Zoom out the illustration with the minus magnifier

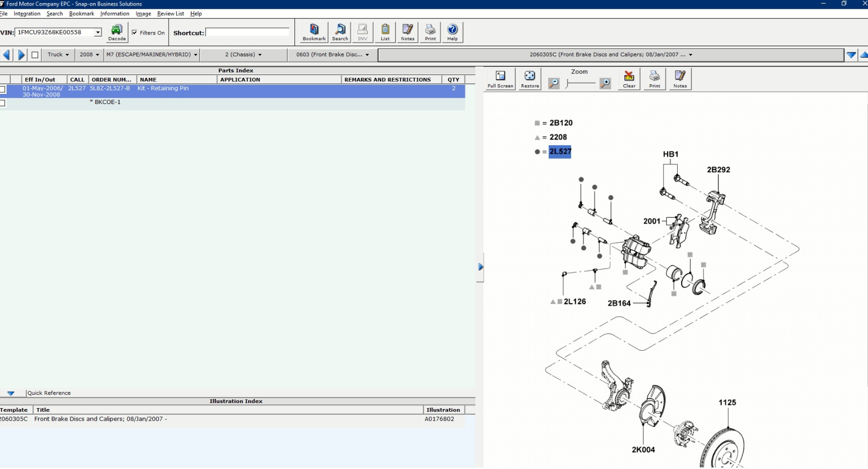pos(554,83)
